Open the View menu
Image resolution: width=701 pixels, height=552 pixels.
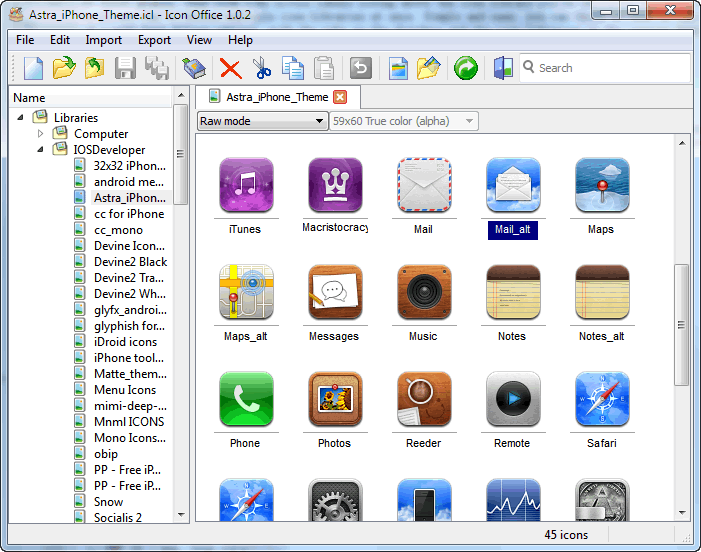coord(199,40)
